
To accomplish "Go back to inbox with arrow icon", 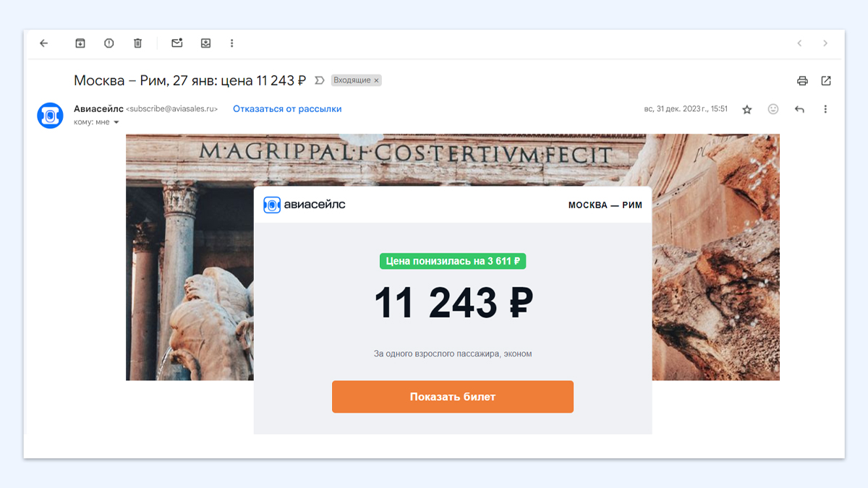I will [x=43, y=43].
